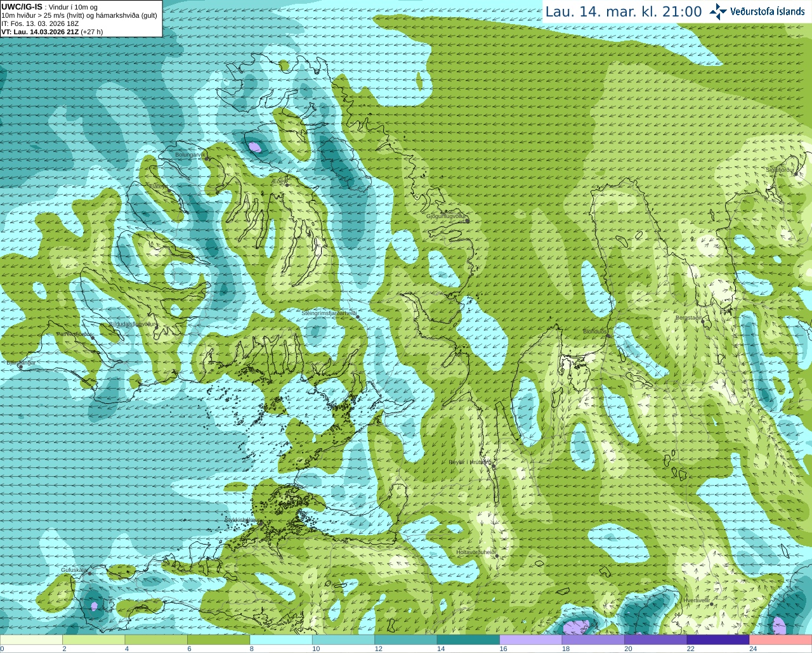Viewport: 812px width, 653px height.
Task: Click the Blönduós station label
Action: click(x=594, y=332)
